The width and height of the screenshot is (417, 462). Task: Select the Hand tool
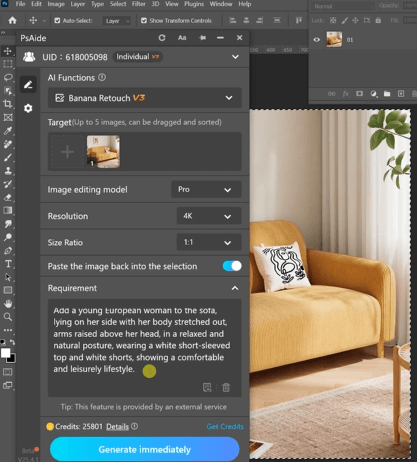click(x=8, y=304)
